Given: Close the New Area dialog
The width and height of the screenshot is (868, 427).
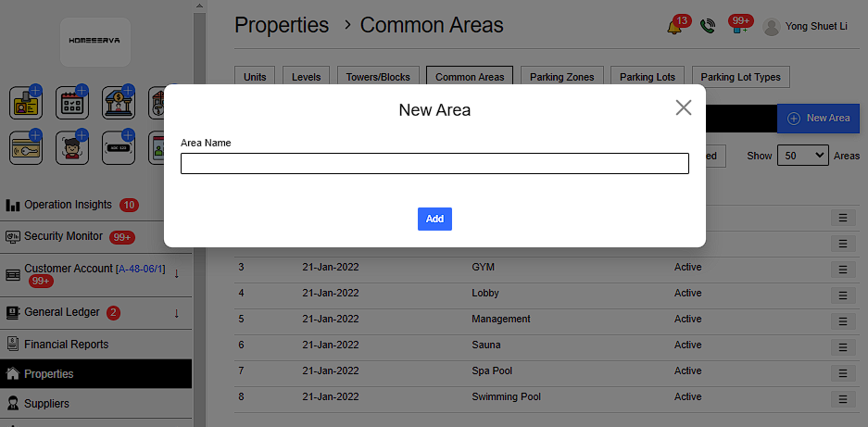Looking at the screenshot, I should (684, 107).
